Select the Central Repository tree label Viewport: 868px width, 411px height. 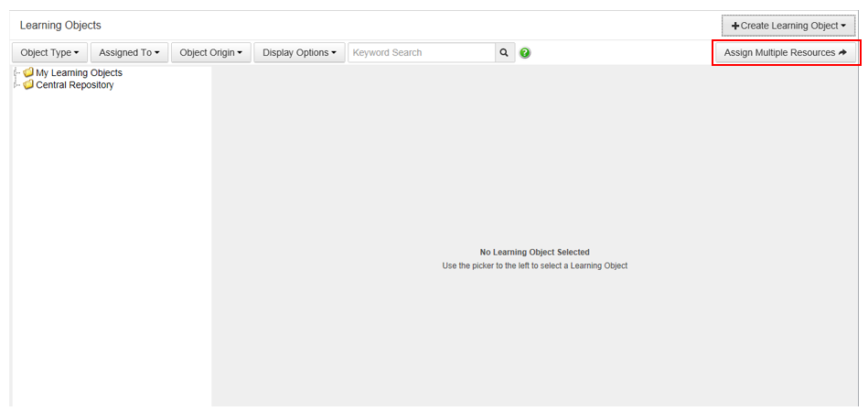(x=75, y=85)
